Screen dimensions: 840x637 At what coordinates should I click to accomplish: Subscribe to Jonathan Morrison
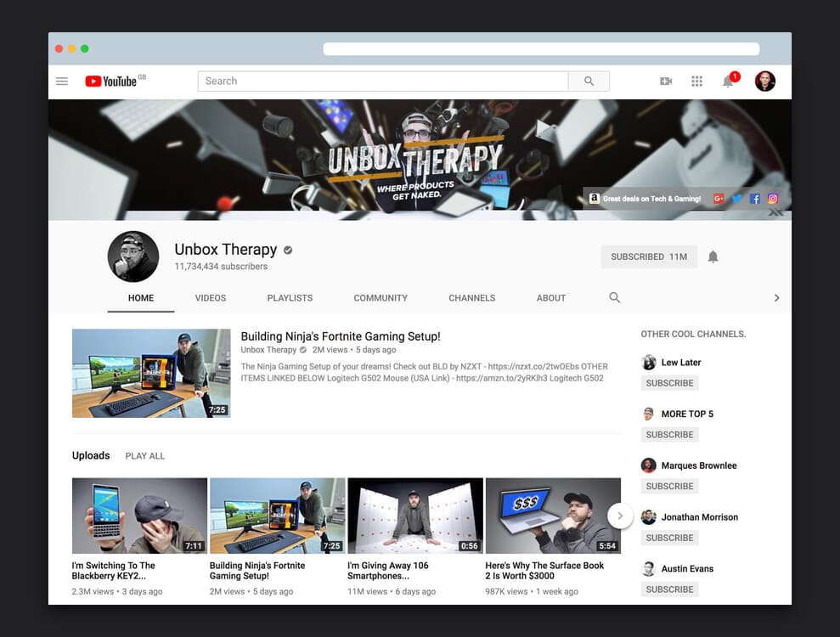[x=669, y=538]
